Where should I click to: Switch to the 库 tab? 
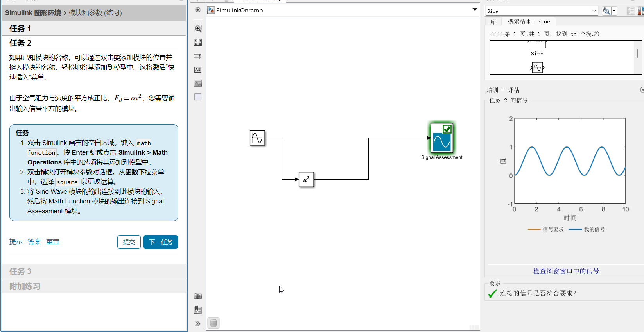(493, 22)
